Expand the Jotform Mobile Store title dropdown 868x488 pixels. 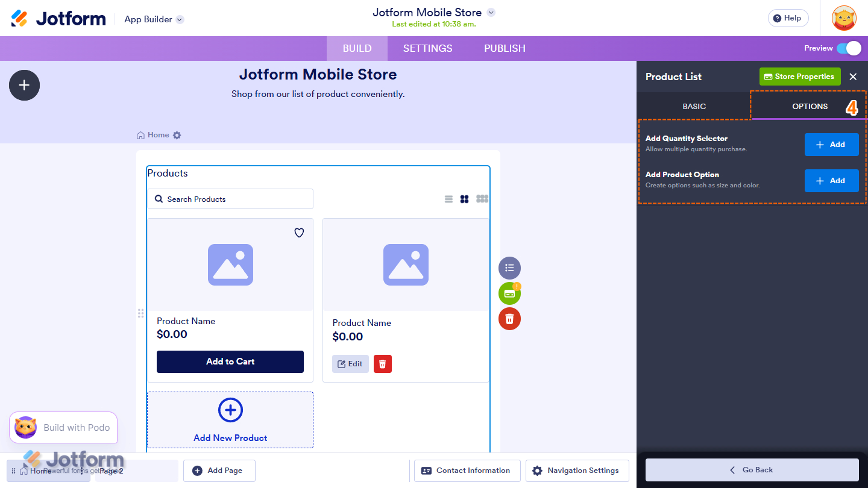(491, 12)
